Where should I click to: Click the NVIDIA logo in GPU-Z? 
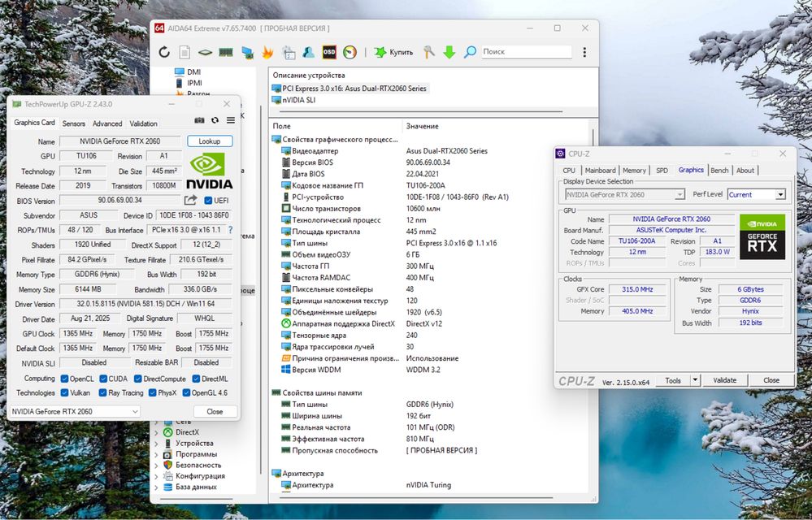click(x=209, y=171)
